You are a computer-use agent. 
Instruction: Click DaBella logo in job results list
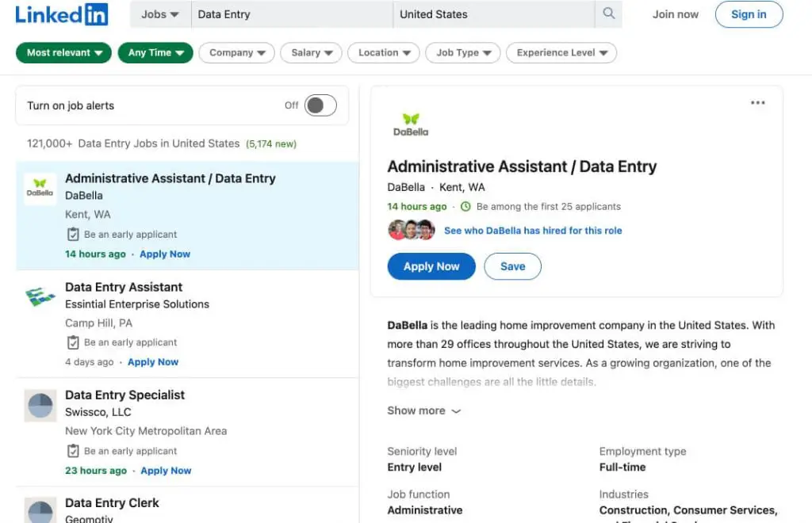tap(40, 188)
